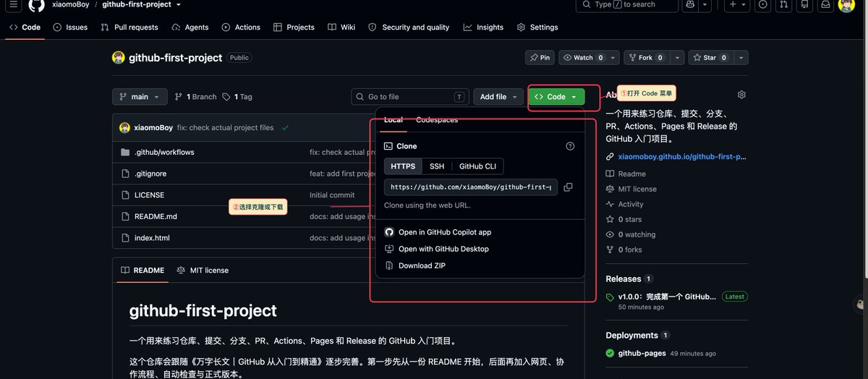Open the Initial commit message link

pyautogui.click(x=332, y=195)
